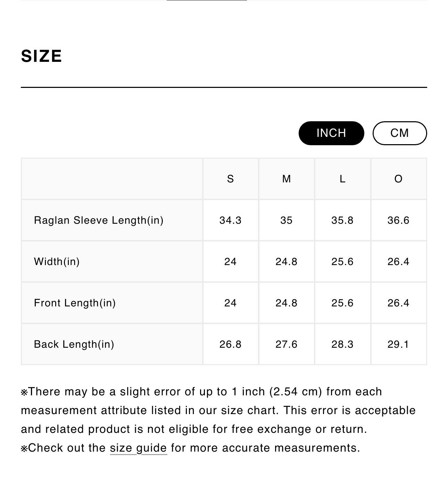Select the M size column header
448x486 pixels.
click(x=287, y=179)
